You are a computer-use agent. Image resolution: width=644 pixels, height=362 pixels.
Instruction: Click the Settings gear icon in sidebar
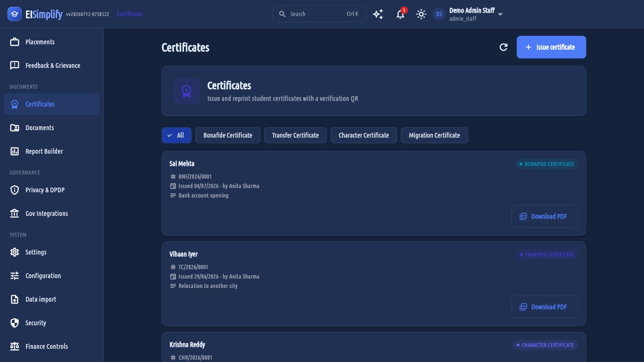[x=15, y=252]
